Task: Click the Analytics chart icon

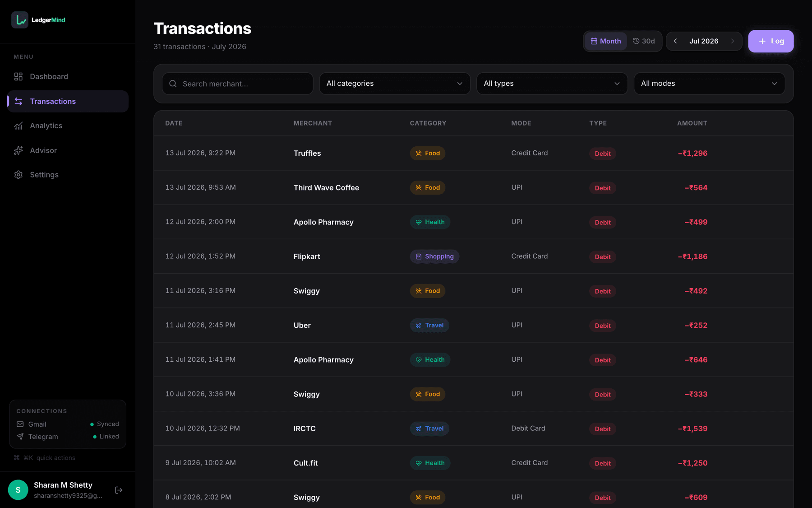Action: click(18, 126)
